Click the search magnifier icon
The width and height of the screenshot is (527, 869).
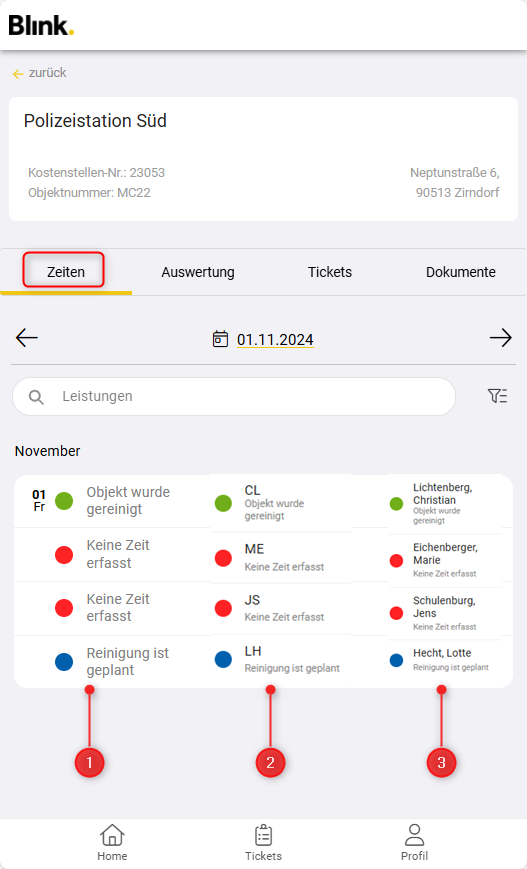(x=36, y=397)
